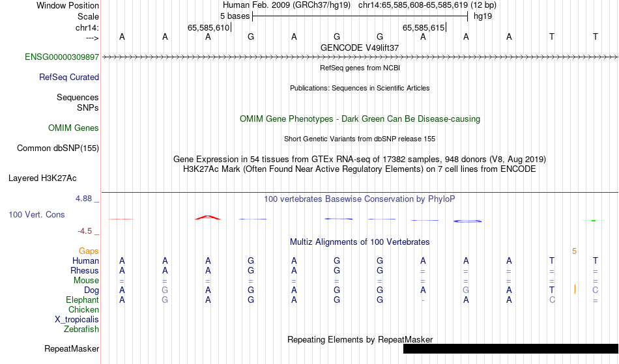Click the orange Gaps row label
619x364 pixels.
[89, 251]
